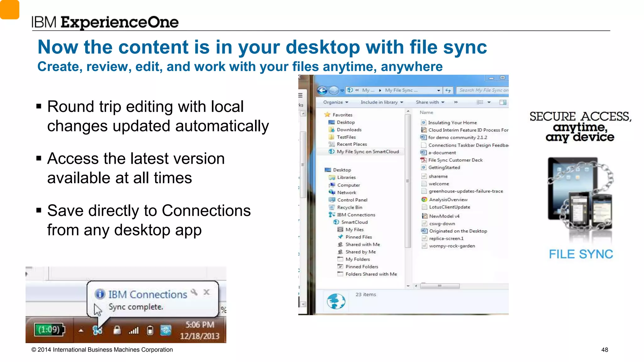Open My Files under SmartCloud
644x362 pixels.
[x=351, y=230]
